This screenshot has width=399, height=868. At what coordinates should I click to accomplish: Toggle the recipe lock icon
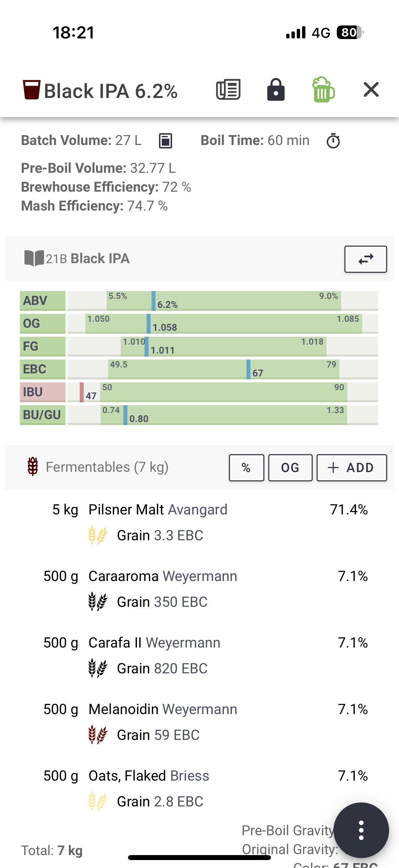(276, 90)
